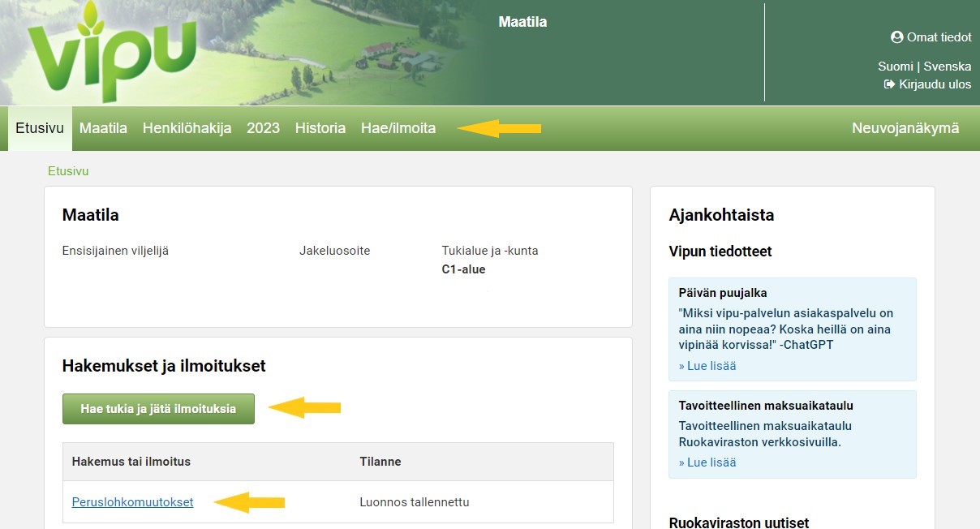The height and width of the screenshot is (529, 980).
Task: Switch to the Maatila navigation tab
Action: 103,128
